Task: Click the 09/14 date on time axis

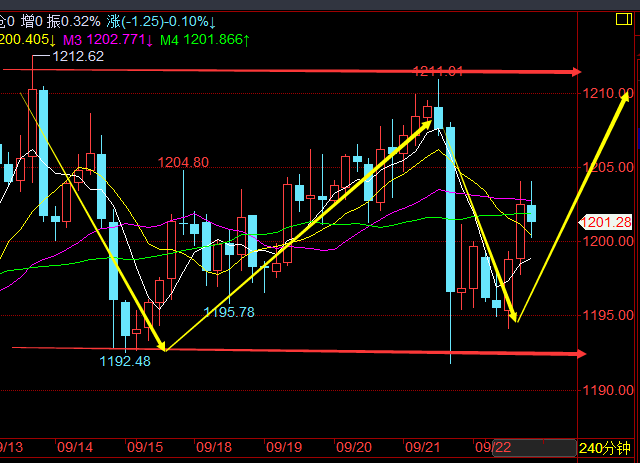Action: (x=75, y=447)
